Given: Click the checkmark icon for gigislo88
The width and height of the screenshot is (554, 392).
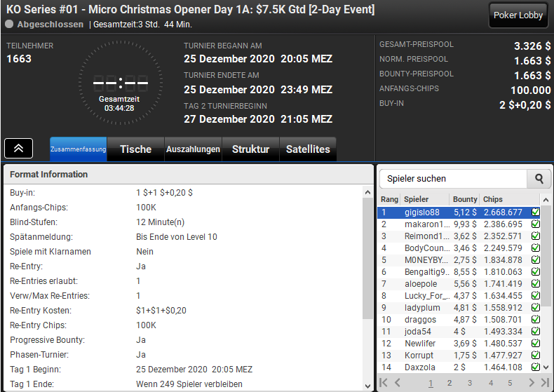Looking at the screenshot, I should [x=536, y=212].
